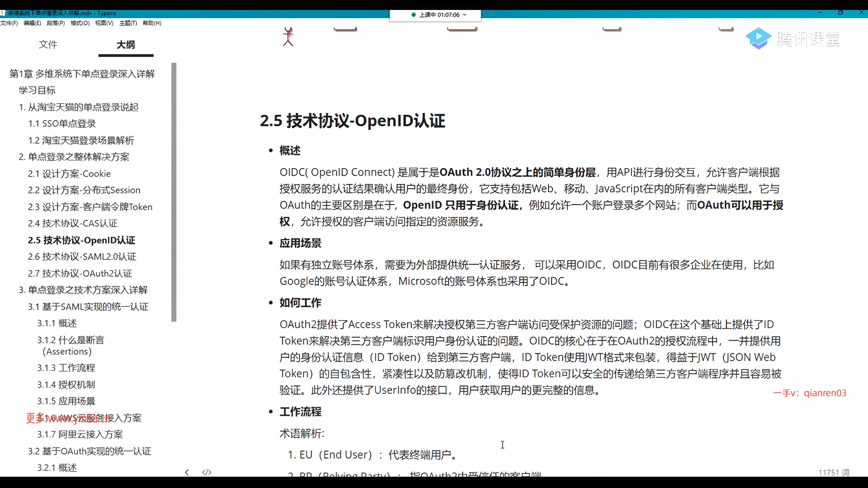Image resolution: width=868 pixels, height=488 pixels.
Task: Click the sidebar collapse arrow icon
Action: click(x=187, y=472)
